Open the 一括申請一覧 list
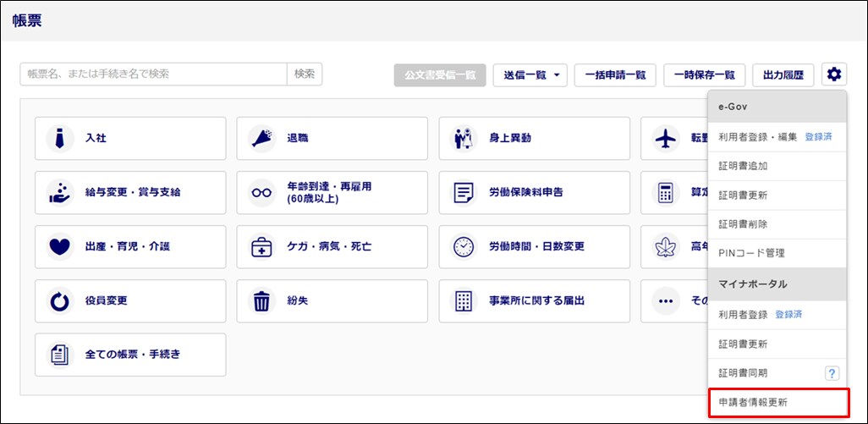Viewport: 868px width, 424px height. pyautogui.click(x=615, y=74)
